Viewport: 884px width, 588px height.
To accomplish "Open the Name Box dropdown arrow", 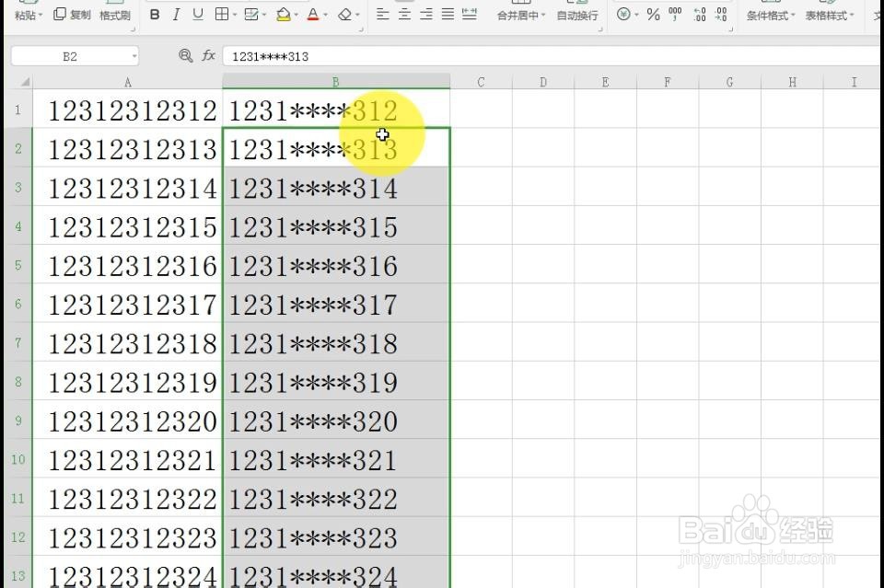I will coord(134,56).
